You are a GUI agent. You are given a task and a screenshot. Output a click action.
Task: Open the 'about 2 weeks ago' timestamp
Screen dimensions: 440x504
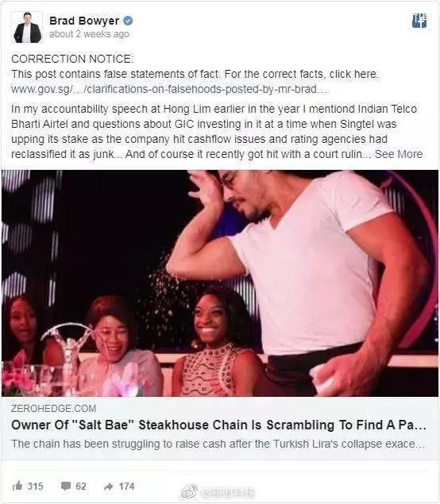89,34
